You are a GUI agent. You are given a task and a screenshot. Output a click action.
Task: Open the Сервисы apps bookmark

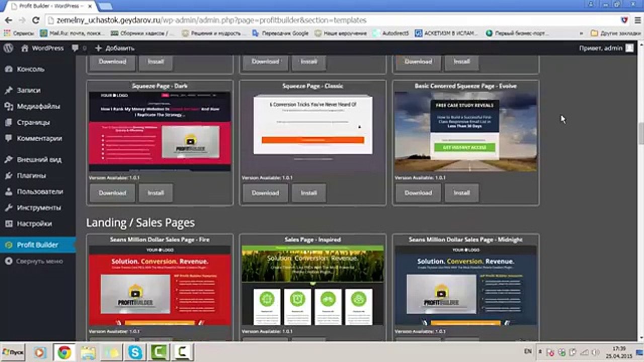click(x=19, y=33)
